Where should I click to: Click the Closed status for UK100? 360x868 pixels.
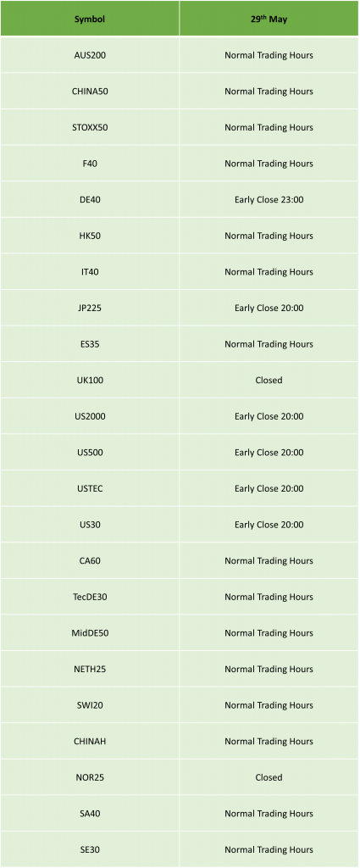tap(269, 381)
